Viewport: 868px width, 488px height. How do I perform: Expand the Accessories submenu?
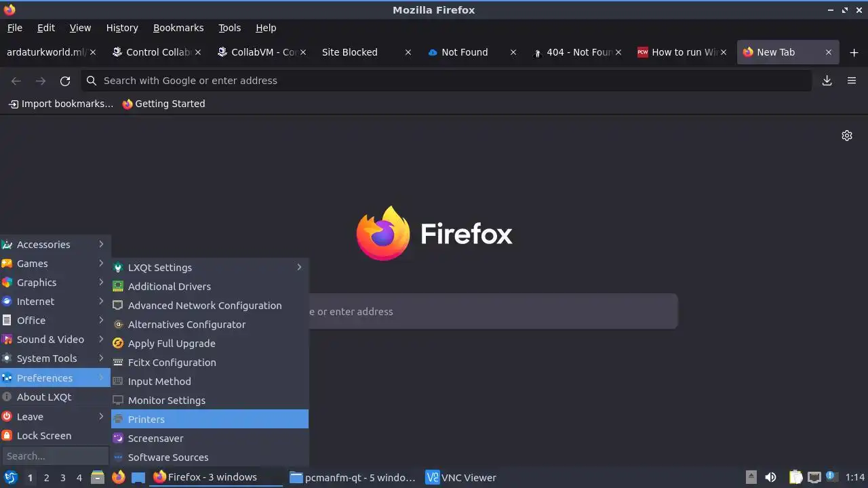pyautogui.click(x=55, y=245)
